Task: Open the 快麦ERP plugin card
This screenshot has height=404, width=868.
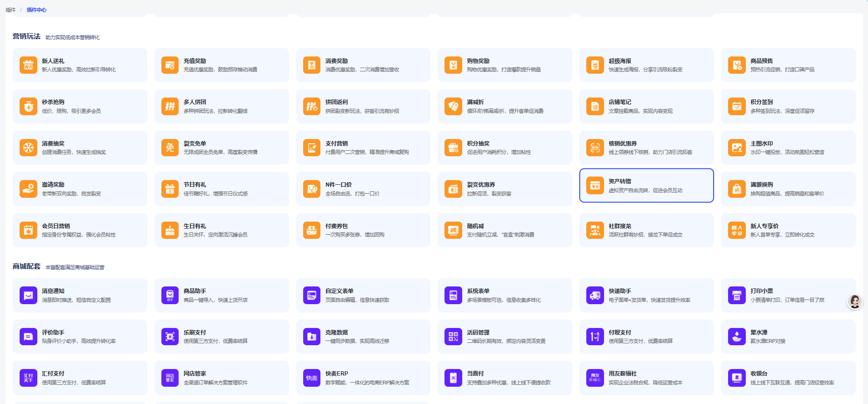Action: (x=363, y=378)
